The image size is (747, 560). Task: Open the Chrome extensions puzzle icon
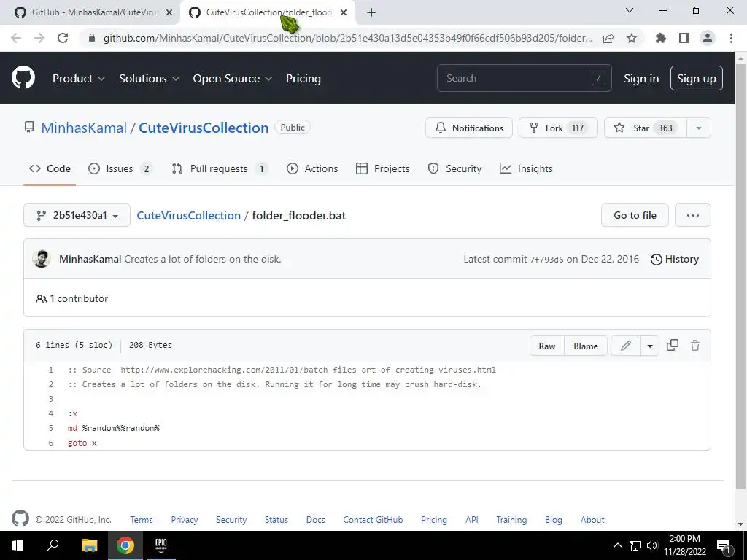pos(660,38)
